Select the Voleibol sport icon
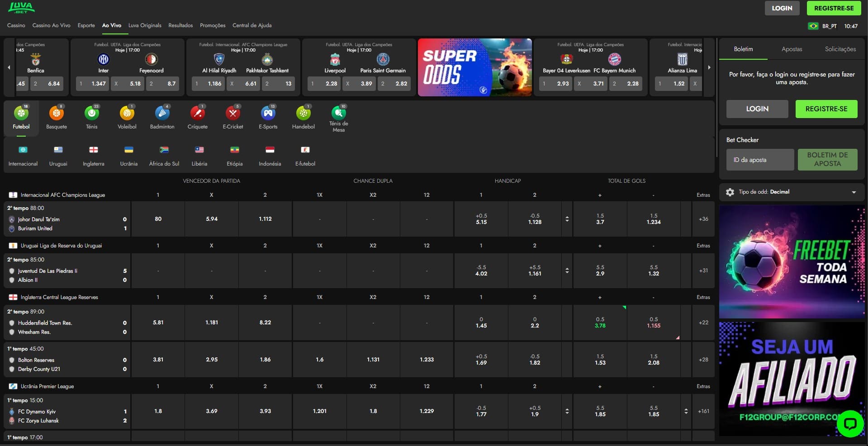This screenshot has width=868, height=446. [127, 113]
